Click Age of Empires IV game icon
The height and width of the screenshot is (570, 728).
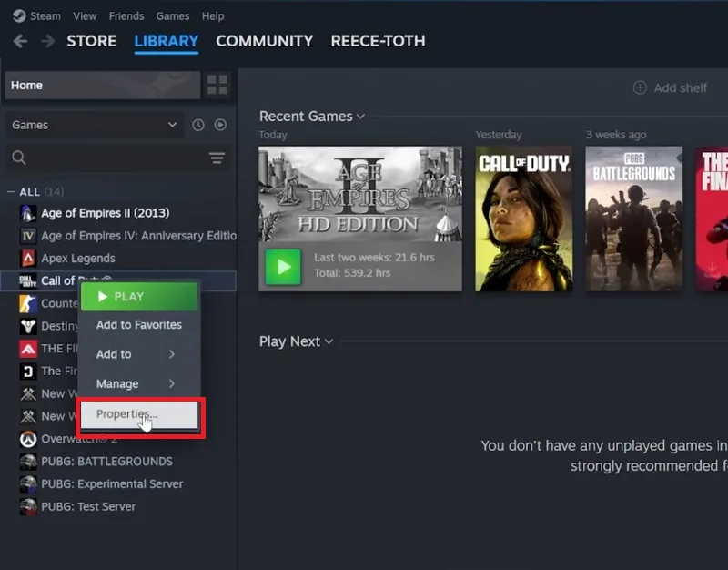(x=28, y=236)
